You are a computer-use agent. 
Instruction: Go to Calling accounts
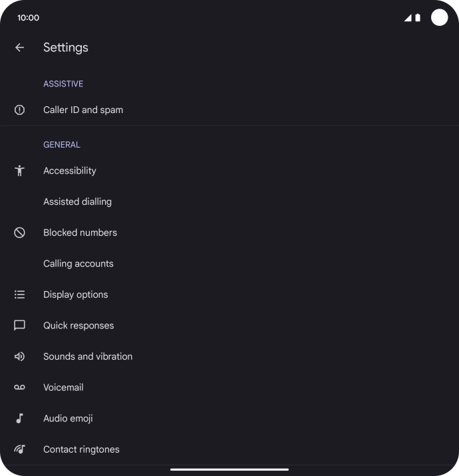(78, 264)
